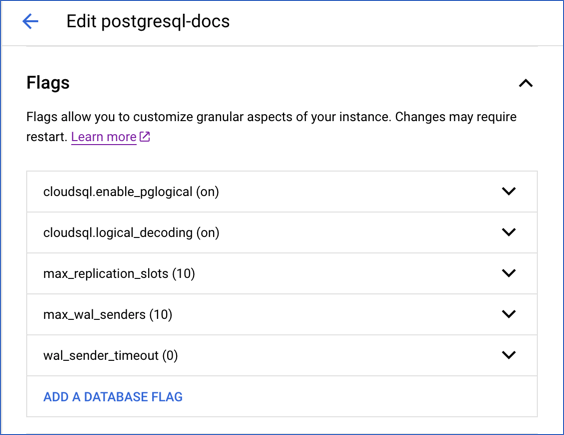Click ADD A DATABASE FLAG

click(x=113, y=397)
